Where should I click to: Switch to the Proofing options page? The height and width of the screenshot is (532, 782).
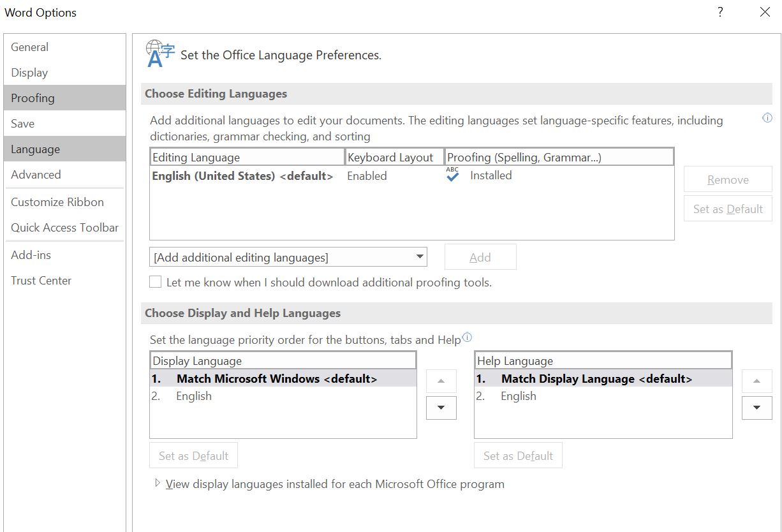(33, 98)
